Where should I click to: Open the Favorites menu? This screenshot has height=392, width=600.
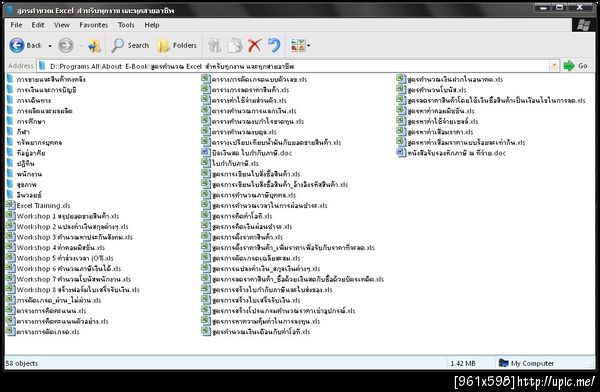[93, 25]
